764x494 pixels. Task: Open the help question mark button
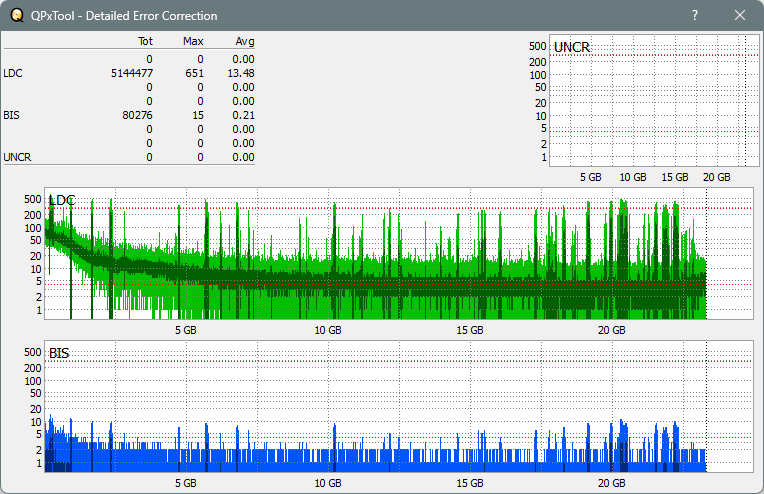(695, 16)
